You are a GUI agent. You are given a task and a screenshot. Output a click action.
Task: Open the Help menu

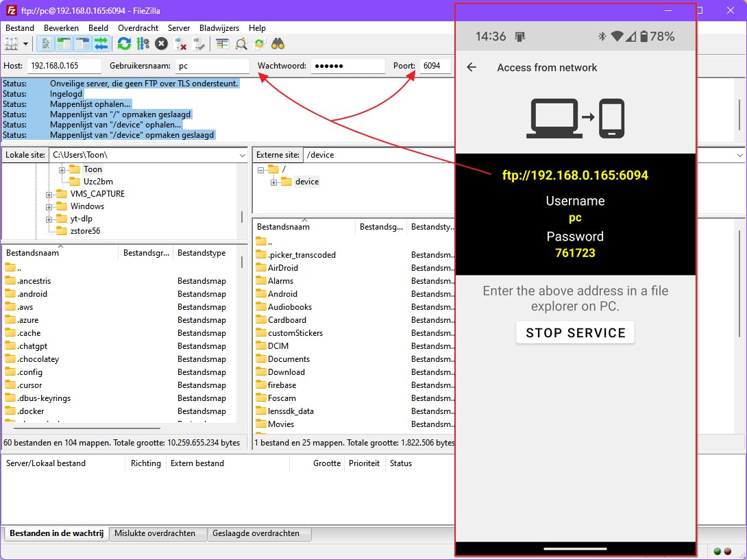257,28
